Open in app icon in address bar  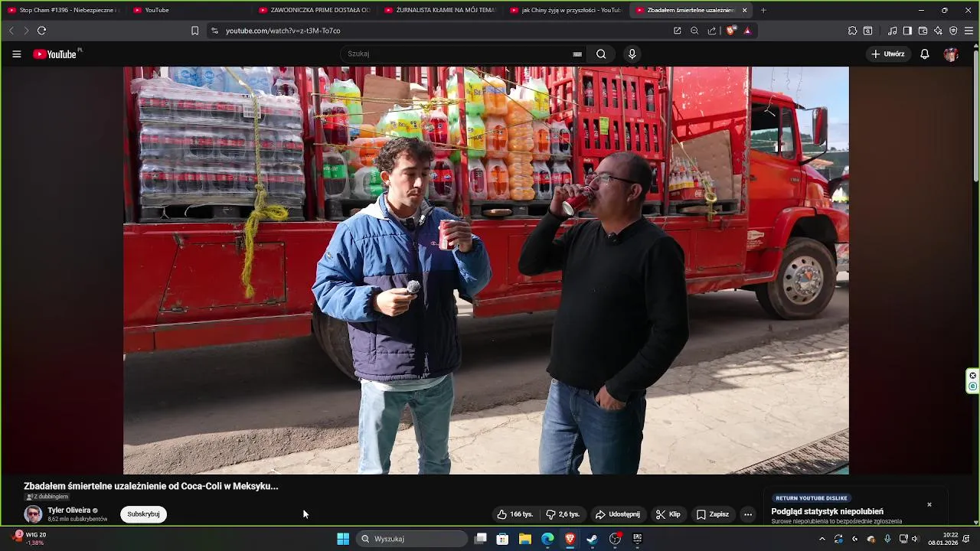point(677,31)
